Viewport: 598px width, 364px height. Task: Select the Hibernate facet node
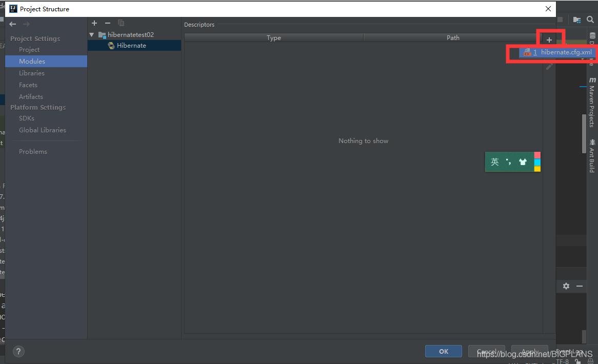134,45
